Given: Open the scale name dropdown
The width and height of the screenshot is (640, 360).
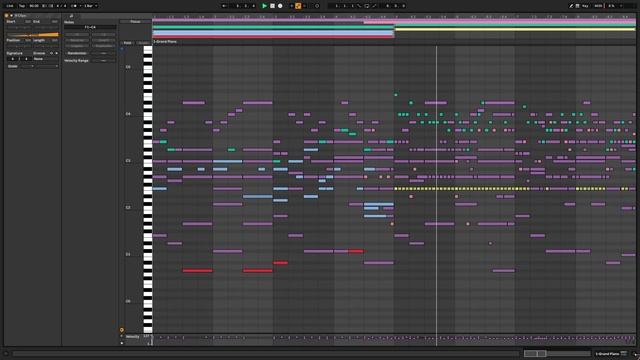Looking at the screenshot, I should pyautogui.click(x=46, y=66).
